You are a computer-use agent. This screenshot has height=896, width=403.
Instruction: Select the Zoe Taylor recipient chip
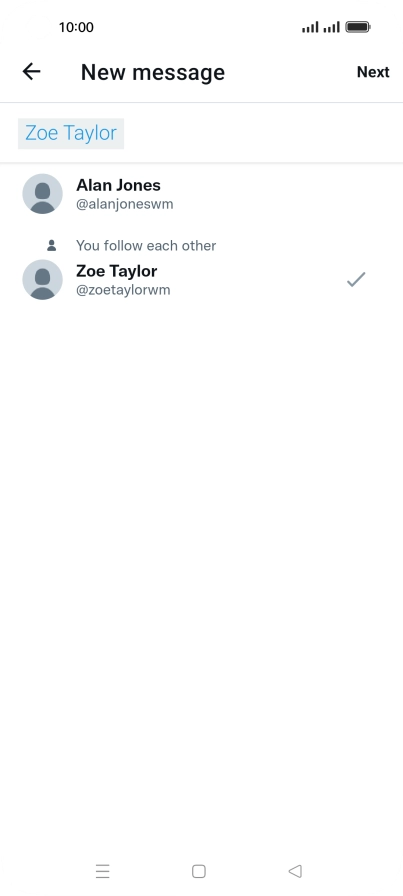(71, 133)
